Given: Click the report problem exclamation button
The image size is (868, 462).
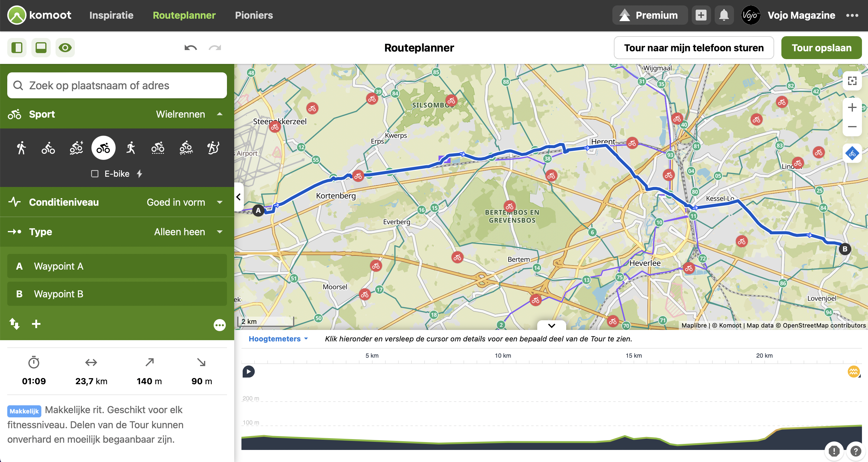Looking at the screenshot, I should point(834,451).
